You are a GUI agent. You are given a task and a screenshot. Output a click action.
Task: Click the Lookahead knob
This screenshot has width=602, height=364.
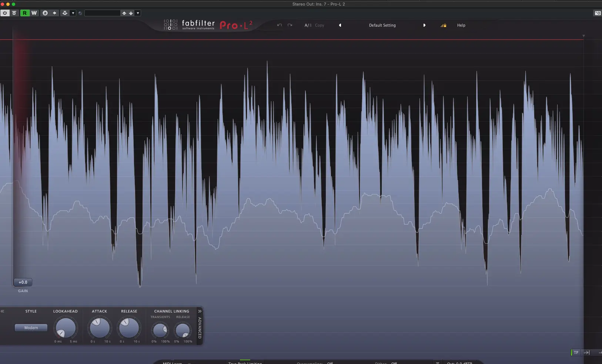[x=66, y=328]
